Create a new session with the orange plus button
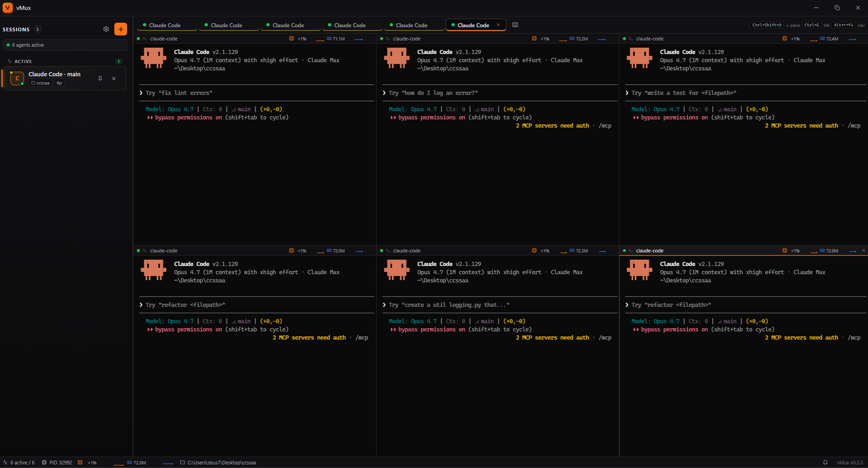Image resolution: width=868 pixels, height=468 pixels. pyautogui.click(x=121, y=29)
